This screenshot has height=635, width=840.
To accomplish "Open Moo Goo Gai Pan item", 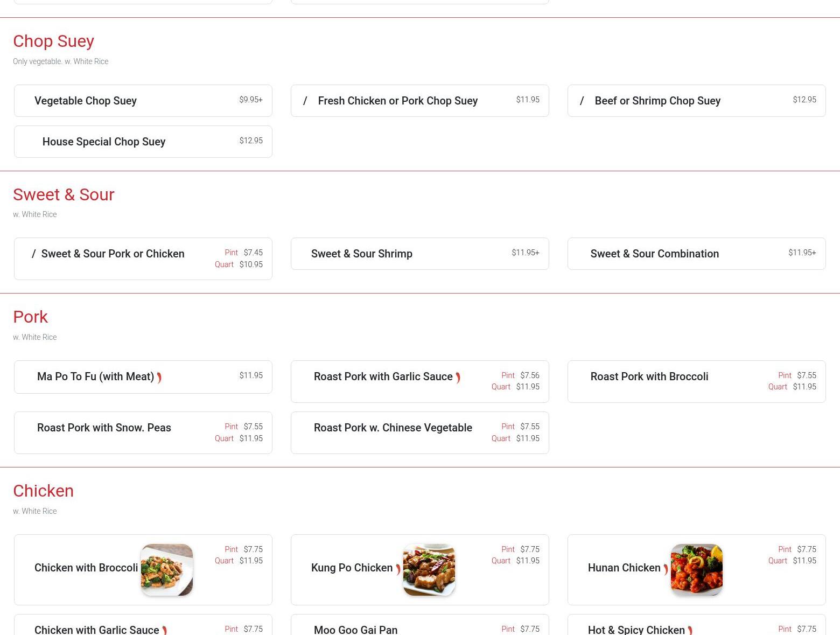I will (x=355, y=629).
